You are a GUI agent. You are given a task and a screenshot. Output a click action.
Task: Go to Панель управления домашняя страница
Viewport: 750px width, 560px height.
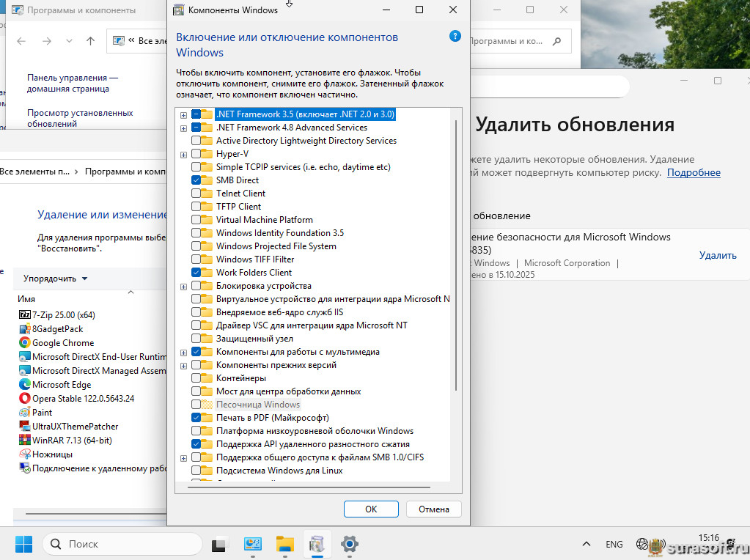click(x=72, y=83)
